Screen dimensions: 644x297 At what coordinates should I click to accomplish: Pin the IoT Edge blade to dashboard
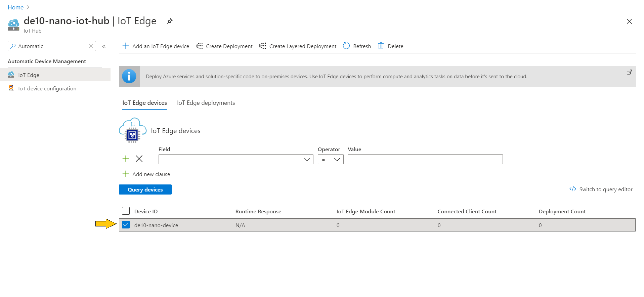coord(170,21)
